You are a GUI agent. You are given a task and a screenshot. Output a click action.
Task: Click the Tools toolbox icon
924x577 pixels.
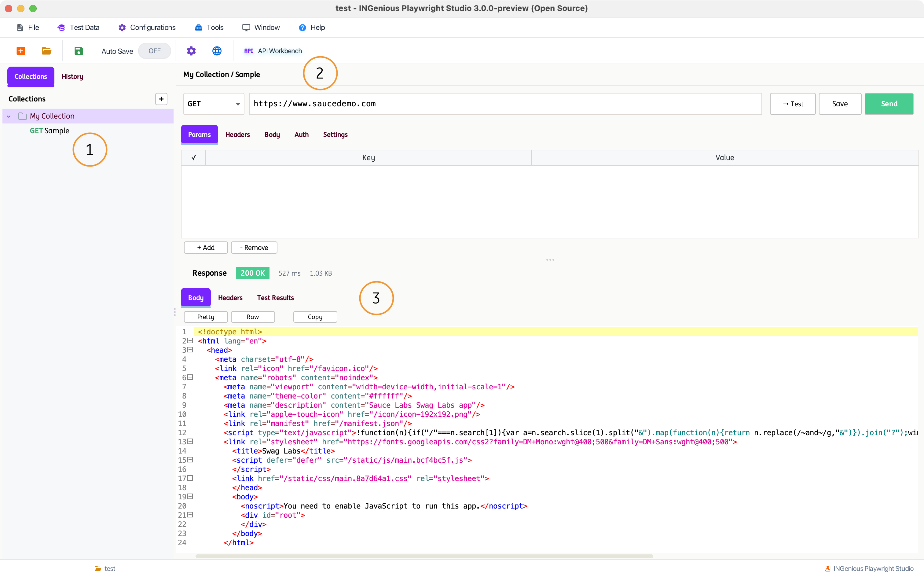[198, 28]
